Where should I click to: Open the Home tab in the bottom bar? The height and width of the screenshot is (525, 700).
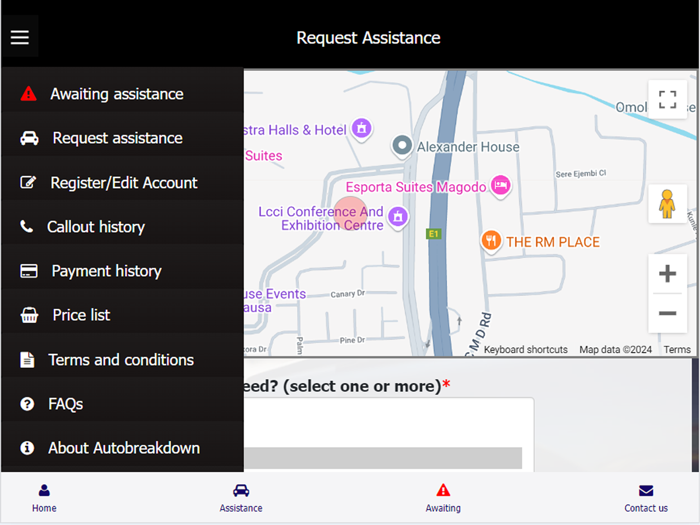point(44,498)
